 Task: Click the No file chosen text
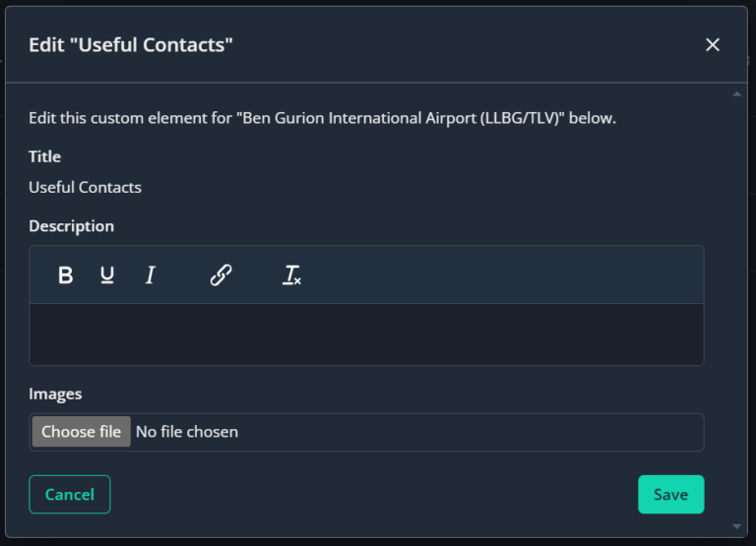pos(187,432)
